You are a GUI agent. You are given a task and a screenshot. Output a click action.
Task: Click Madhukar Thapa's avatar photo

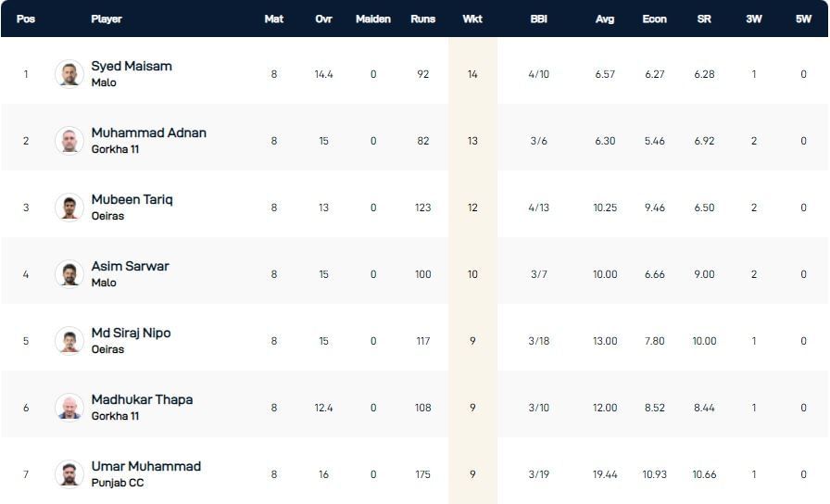coord(69,408)
